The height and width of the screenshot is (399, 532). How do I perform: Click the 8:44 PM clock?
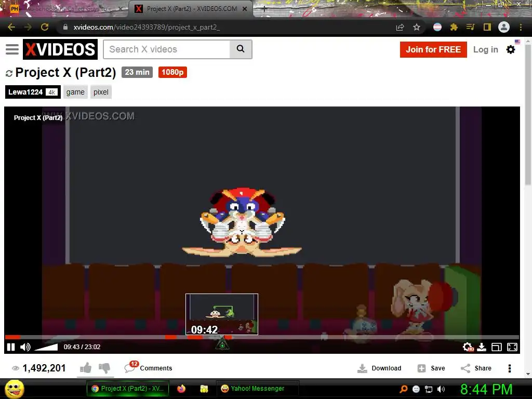click(x=486, y=389)
